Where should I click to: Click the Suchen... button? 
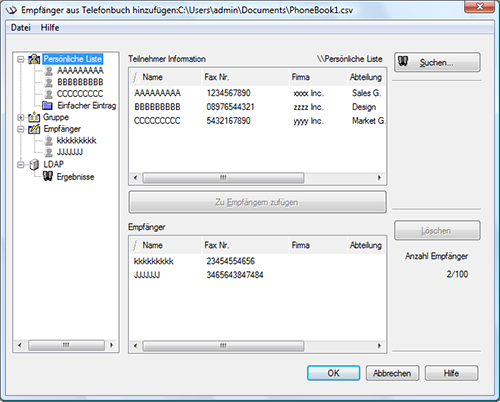[x=437, y=62]
